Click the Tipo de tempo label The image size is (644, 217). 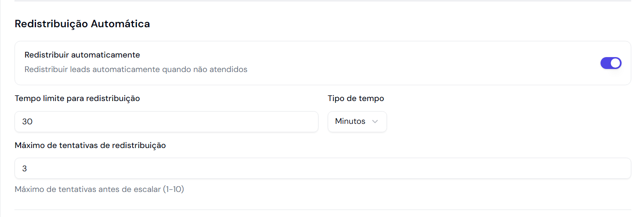[x=356, y=98]
